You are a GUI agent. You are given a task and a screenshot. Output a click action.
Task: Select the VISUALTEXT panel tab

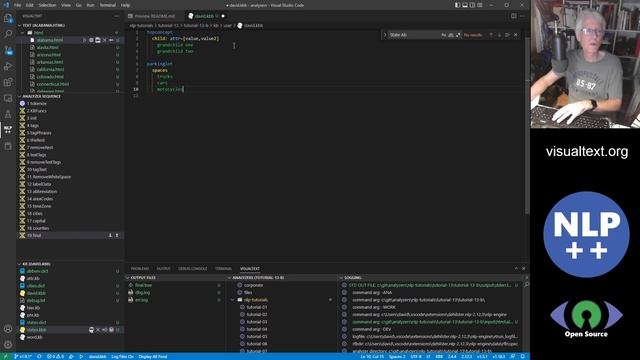point(250,269)
